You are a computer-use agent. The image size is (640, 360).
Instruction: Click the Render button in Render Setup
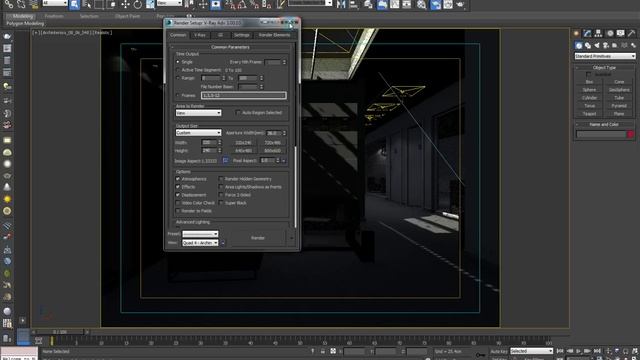pyautogui.click(x=258, y=238)
